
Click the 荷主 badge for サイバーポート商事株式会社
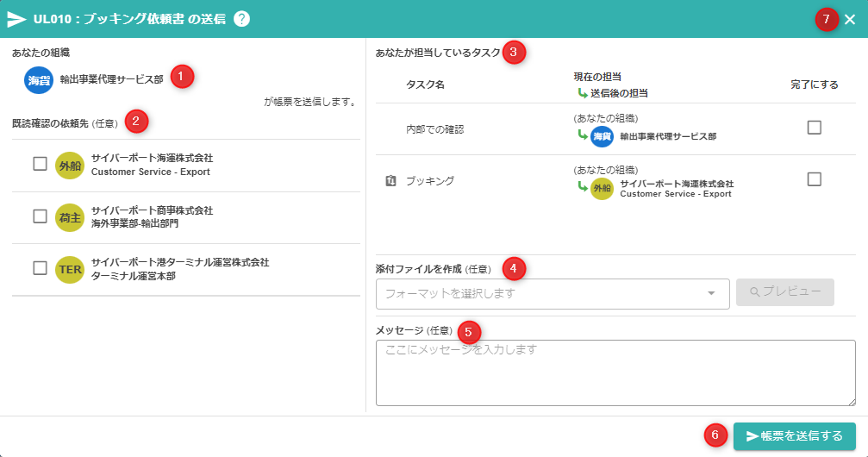tap(69, 217)
